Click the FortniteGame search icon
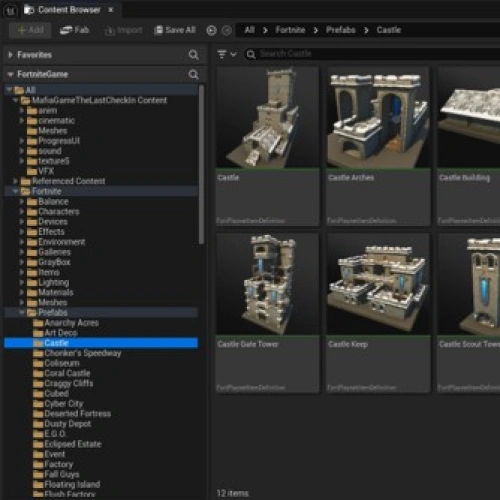Viewport: 500px width, 500px height. 193,74
